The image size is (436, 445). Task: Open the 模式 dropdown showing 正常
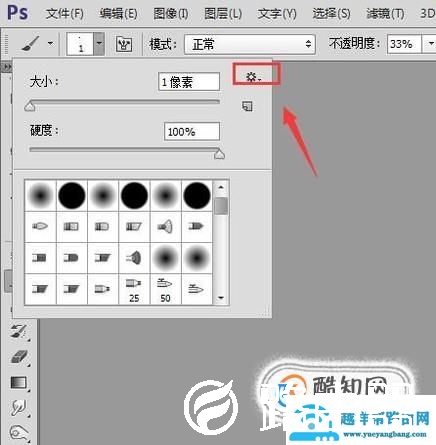[x=250, y=44]
